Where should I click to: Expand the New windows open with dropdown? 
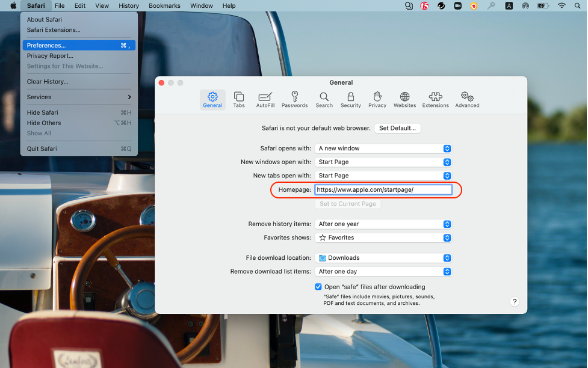(383, 162)
